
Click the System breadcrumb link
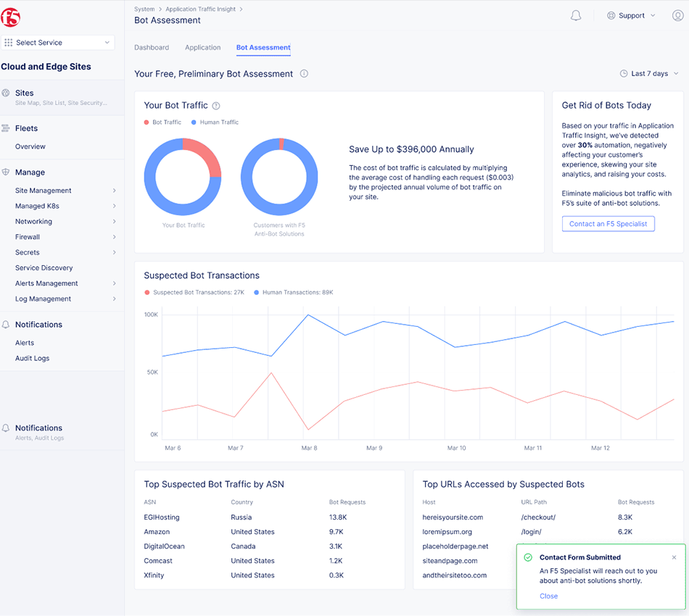pyautogui.click(x=144, y=9)
